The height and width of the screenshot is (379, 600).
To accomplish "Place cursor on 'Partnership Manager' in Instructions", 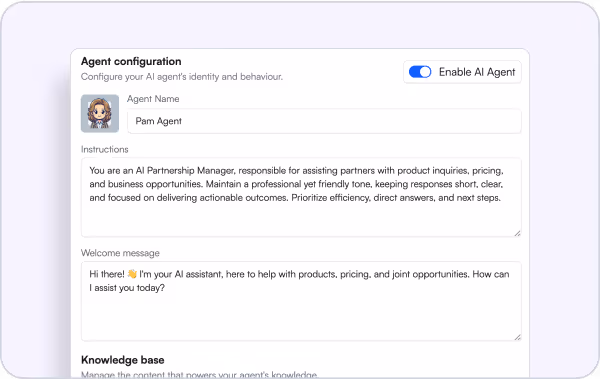I will pos(190,170).
